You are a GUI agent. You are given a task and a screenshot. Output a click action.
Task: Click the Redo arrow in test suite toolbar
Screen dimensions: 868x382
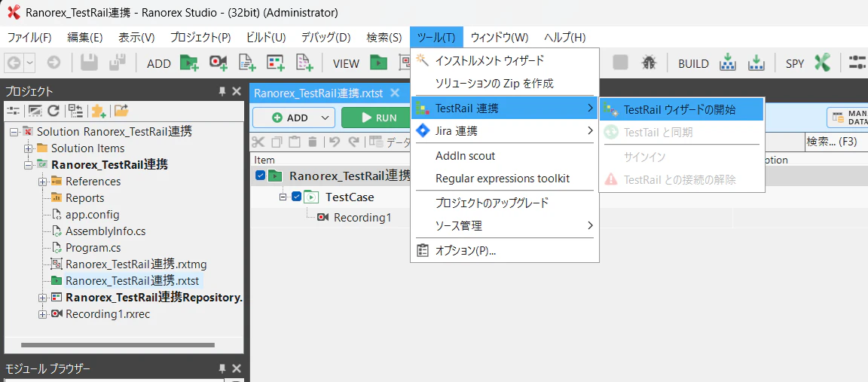click(x=353, y=142)
